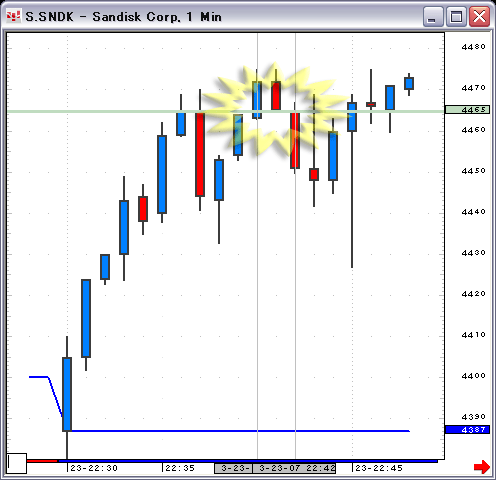Click the white box at bottom-left corner
Screen dimensions: 496x480
point(17,463)
